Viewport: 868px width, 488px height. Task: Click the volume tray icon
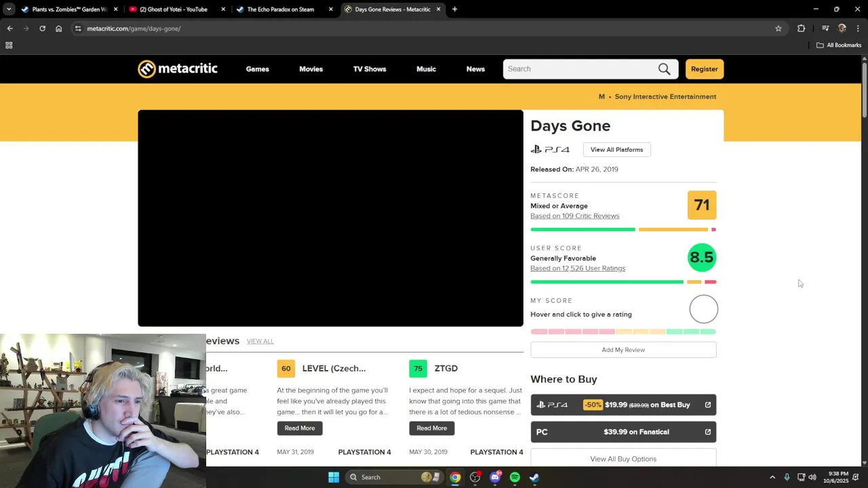pyautogui.click(x=812, y=477)
